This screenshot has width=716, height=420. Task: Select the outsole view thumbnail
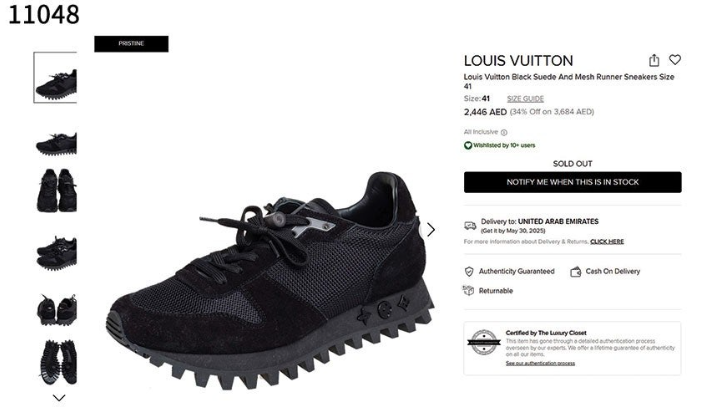[x=57, y=362]
